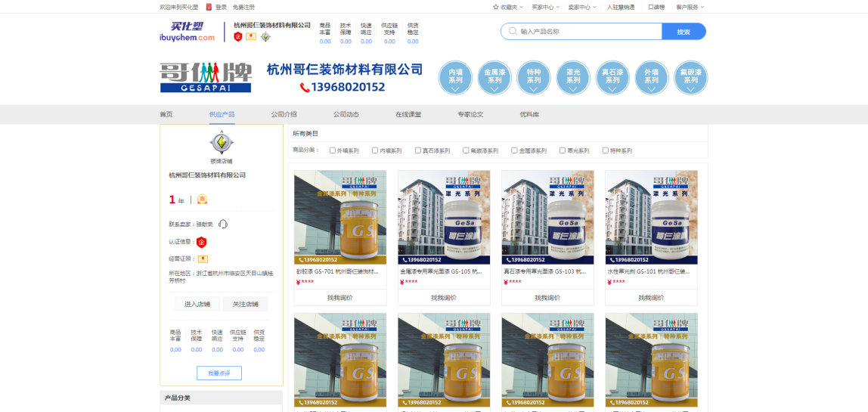Click the blue 搜索 button
The image size is (868, 412).
pyautogui.click(x=684, y=32)
